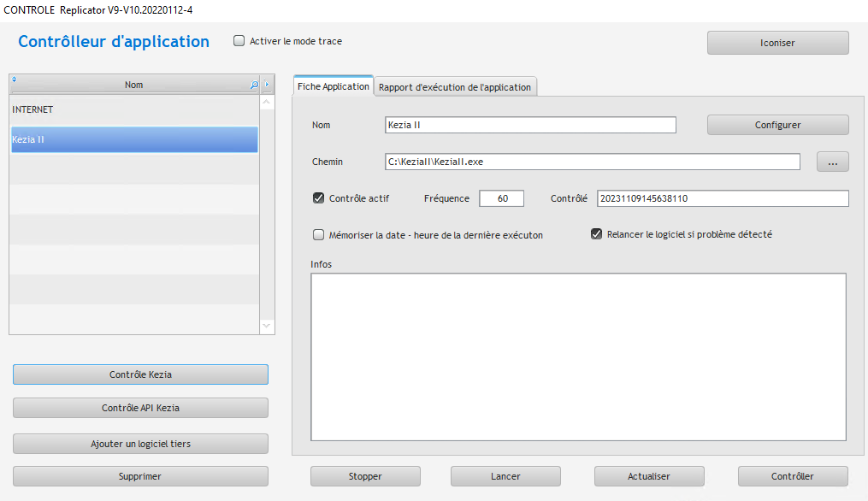Hit the Stopper button
The height and width of the screenshot is (501, 868).
click(365, 476)
